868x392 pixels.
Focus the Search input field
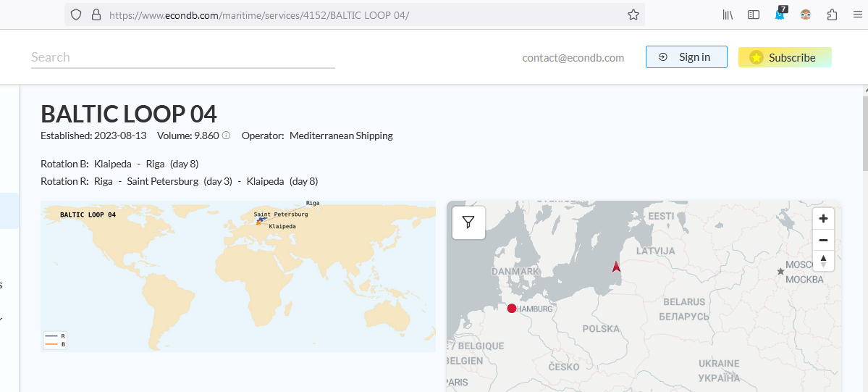click(182, 57)
